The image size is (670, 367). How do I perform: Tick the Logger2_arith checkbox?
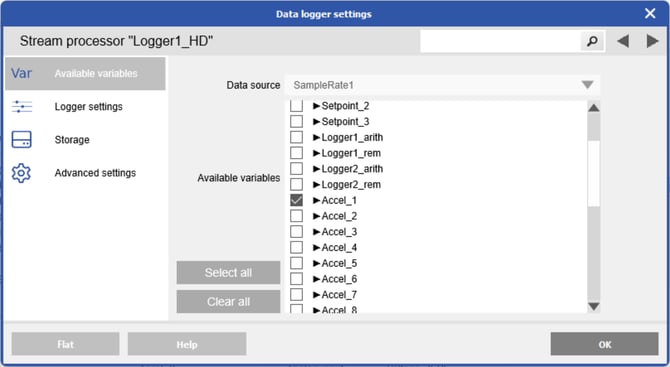pyautogui.click(x=296, y=169)
